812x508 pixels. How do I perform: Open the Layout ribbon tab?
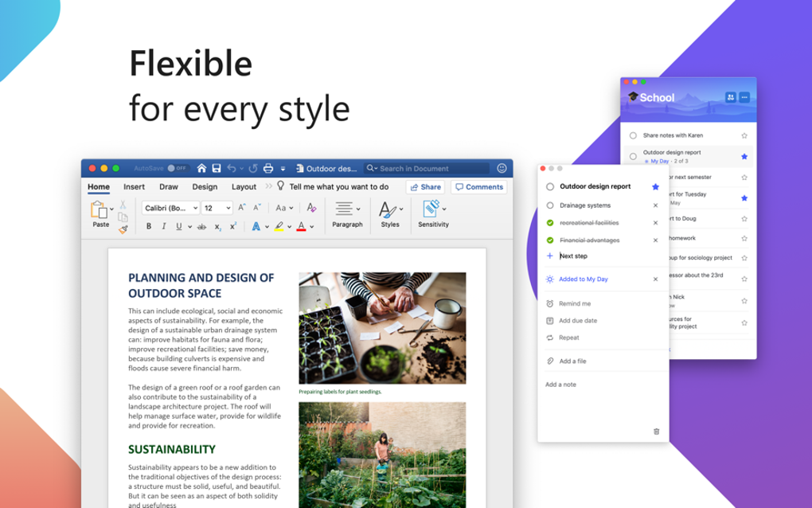pos(244,187)
